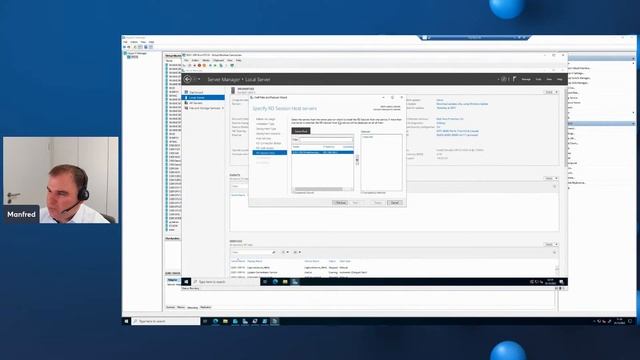Viewport: 640px width, 360px height.
Task: Open the Manage menu in Server Manager
Action: [526, 79]
